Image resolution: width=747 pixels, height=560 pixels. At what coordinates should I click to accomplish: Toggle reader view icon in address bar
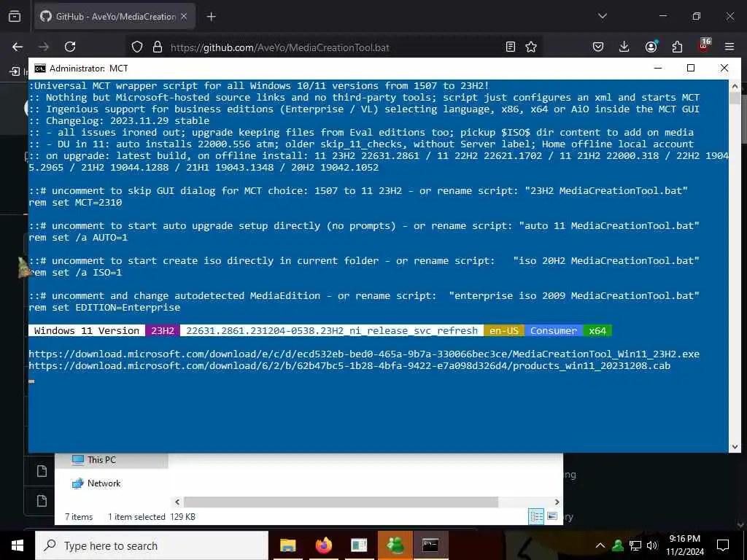pos(510,47)
